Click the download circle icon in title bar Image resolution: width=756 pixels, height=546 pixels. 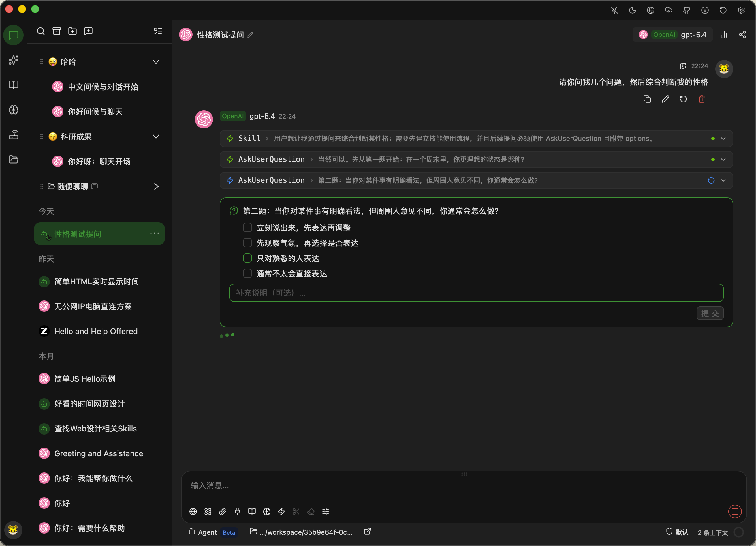705,10
